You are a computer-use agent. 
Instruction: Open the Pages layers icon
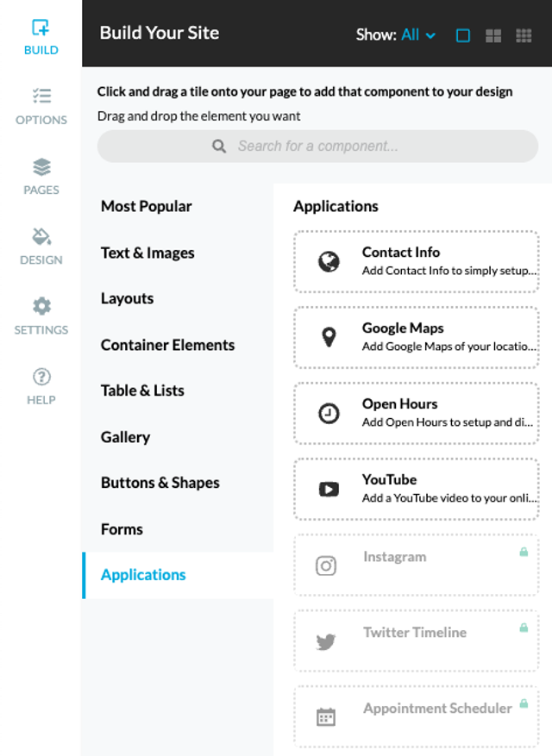point(41,167)
